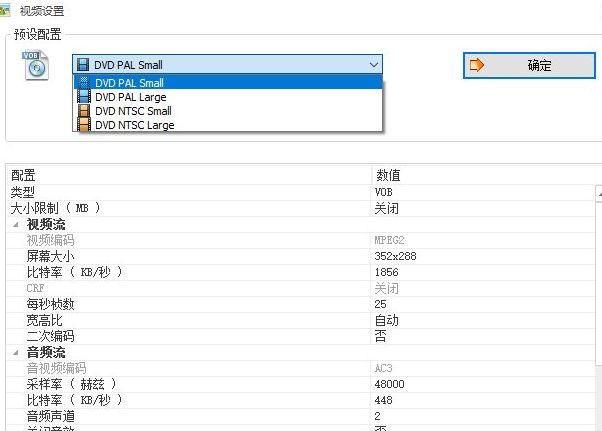
Task: Edit the video 比特率 value 1856
Action: (386, 273)
